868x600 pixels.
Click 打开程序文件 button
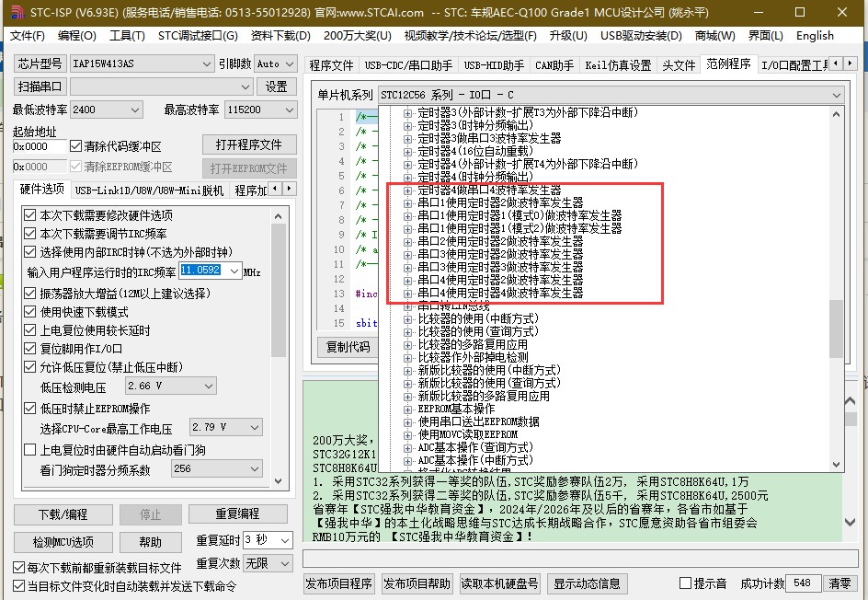coord(248,145)
